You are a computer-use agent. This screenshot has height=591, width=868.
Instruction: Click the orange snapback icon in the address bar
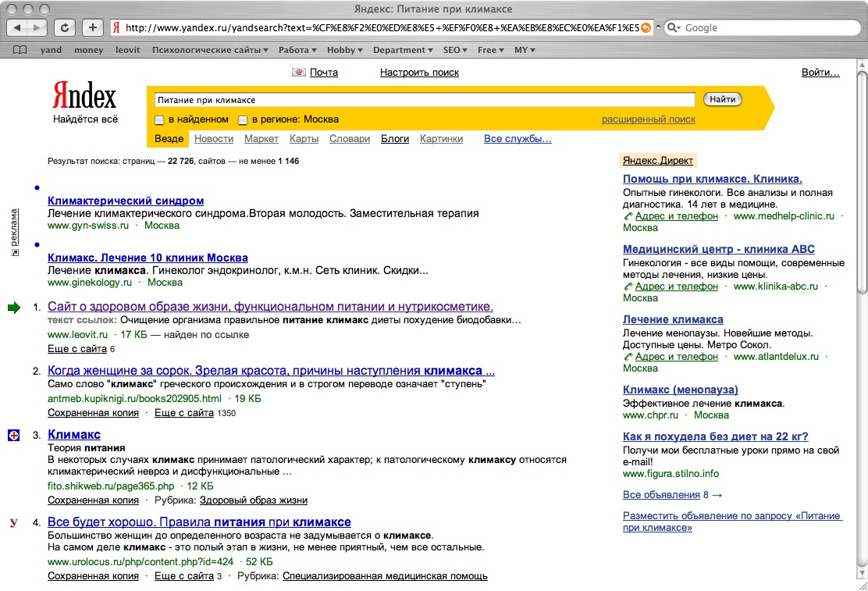coord(646,27)
